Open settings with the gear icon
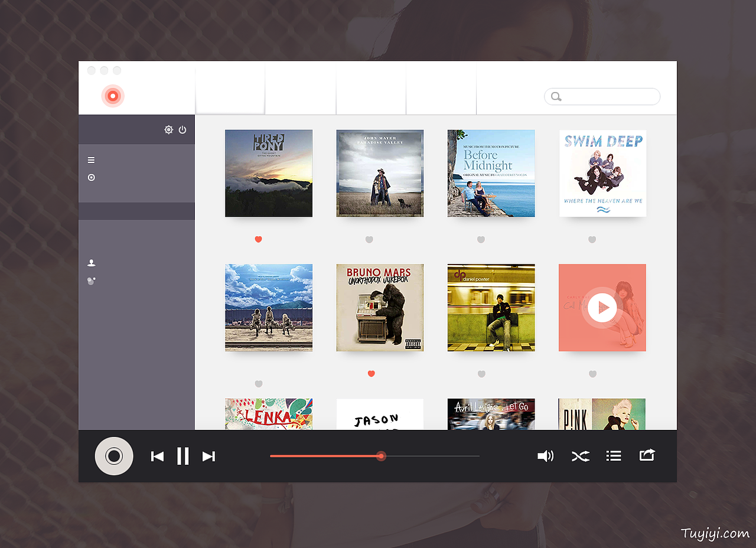The image size is (756, 548). (x=169, y=130)
